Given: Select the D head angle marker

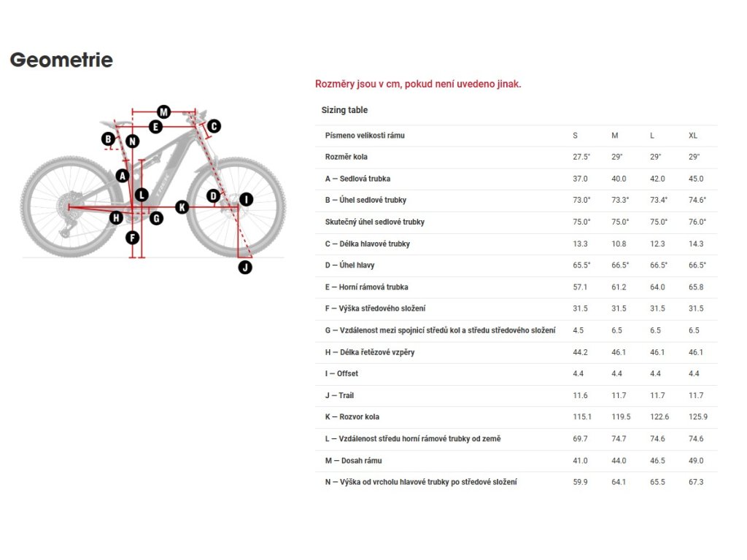Looking at the screenshot, I should coord(214,195).
